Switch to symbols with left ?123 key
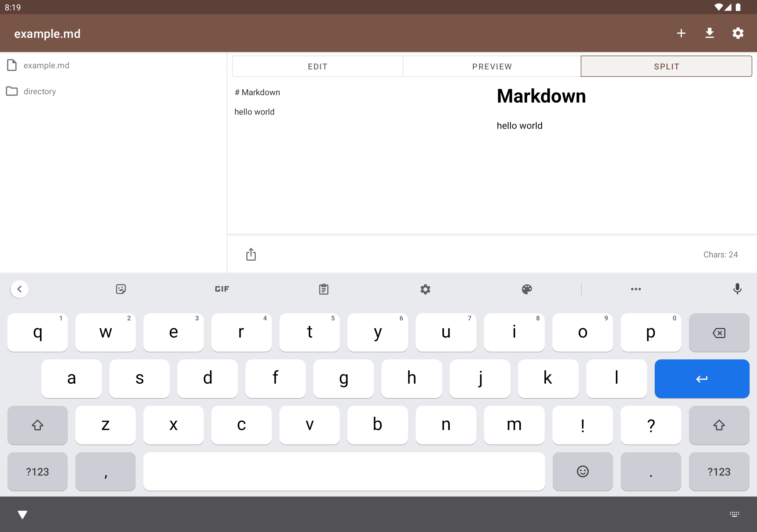This screenshot has height=532, width=757. click(x=37, y=471)
